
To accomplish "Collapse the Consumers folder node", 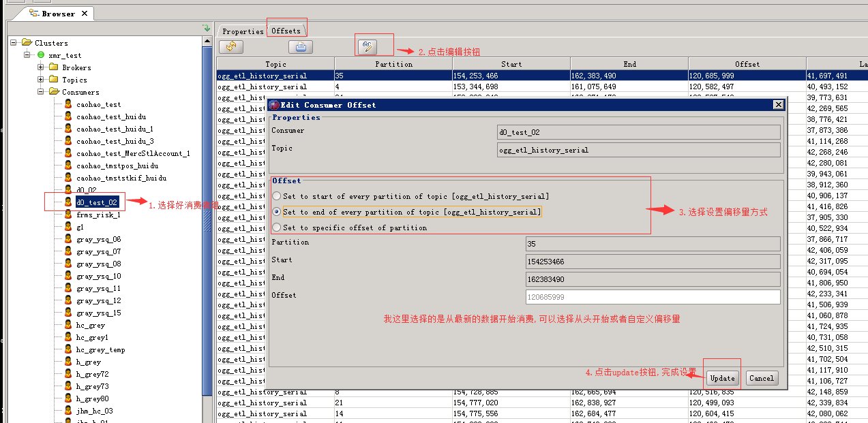I will tap(41, 92).
